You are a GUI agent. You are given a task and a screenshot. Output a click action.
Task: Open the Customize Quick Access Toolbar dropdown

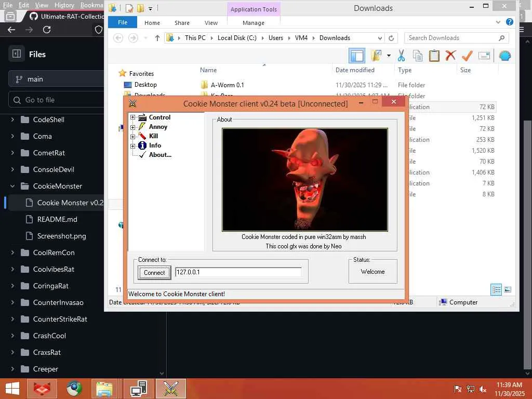tap(150, 8)
